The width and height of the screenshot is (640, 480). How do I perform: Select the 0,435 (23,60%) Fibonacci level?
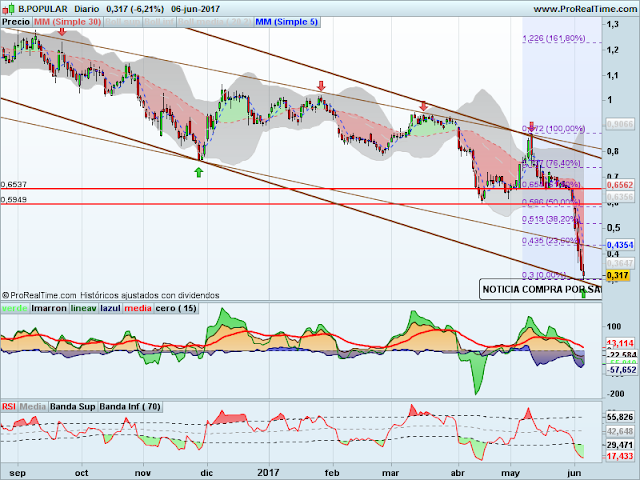(551, 241)
